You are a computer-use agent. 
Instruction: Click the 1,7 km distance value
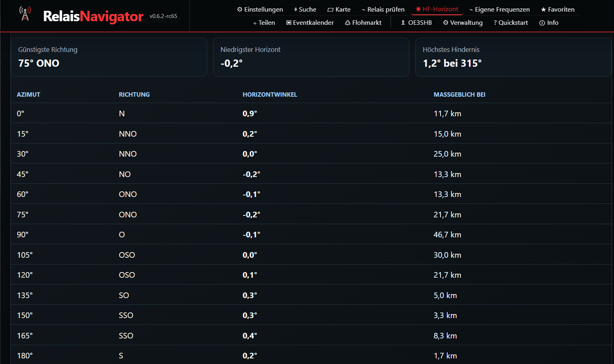[445, 356]
